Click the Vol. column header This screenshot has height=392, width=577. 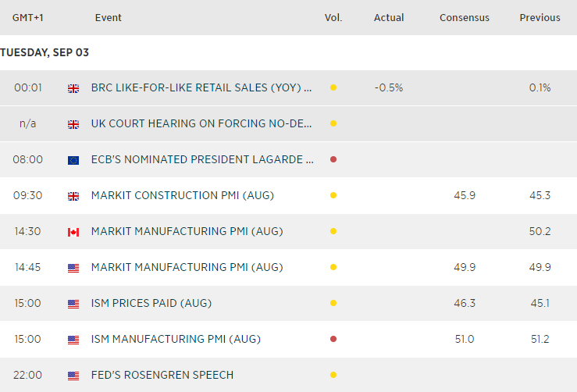click(x=333, y=18)
